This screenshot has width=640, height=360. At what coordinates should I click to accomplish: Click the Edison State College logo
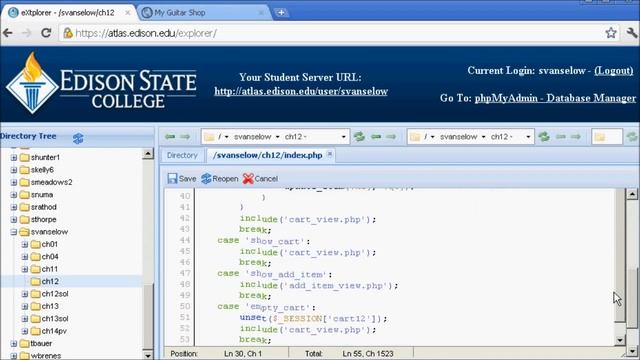[x=101, y=84]
